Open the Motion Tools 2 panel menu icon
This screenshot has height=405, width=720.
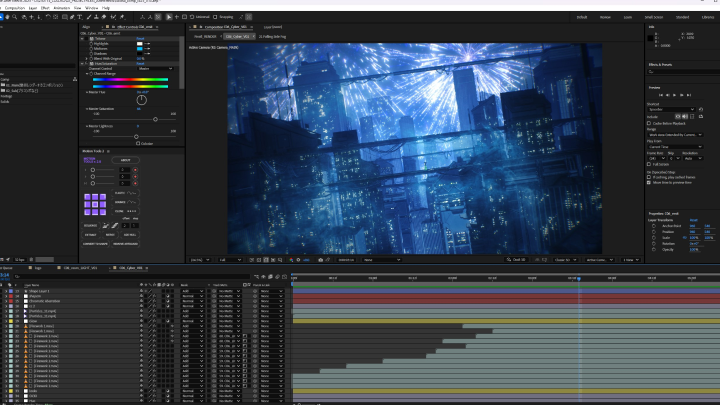tap(108, 151)
